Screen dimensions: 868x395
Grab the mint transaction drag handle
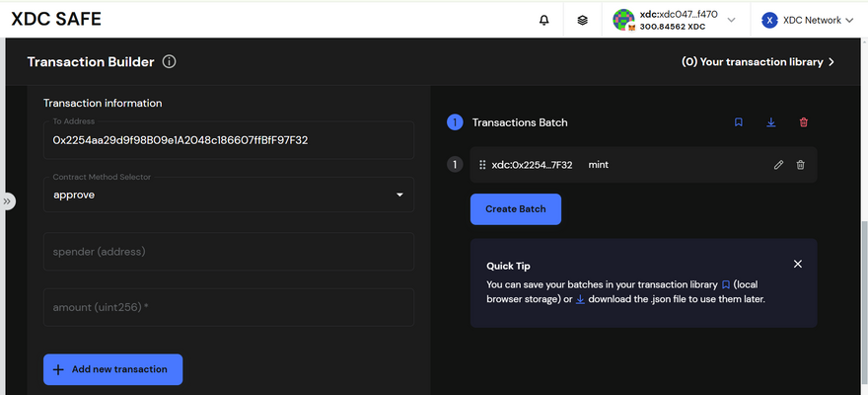point(482,165)
